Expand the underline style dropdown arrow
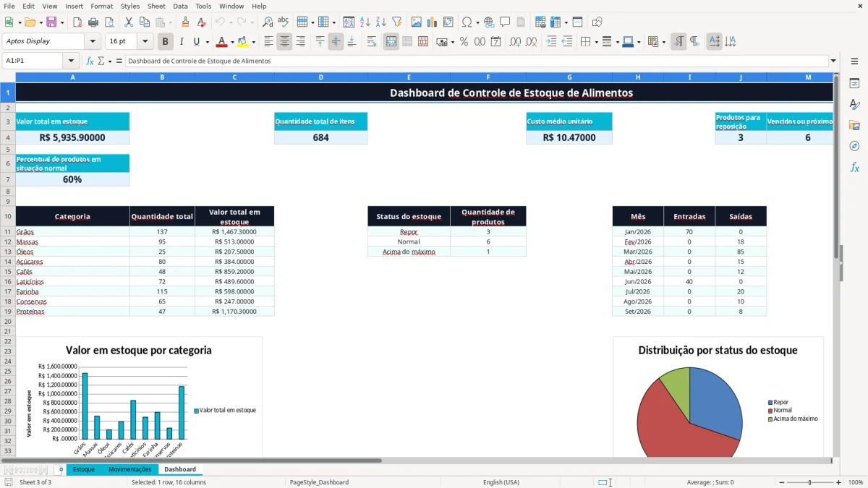Image resolution: width=868 pixels, height=488 pixels. [x=206, y=42]
